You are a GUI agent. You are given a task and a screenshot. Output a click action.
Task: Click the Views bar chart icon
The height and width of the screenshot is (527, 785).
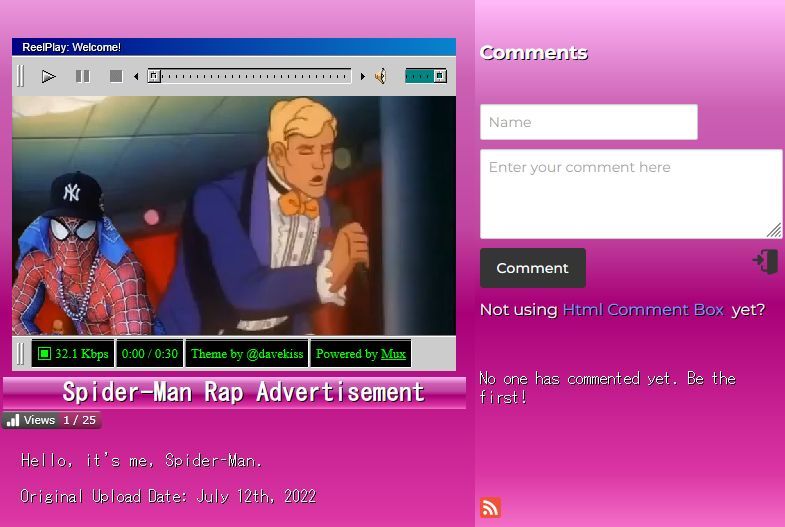(x=13, y=420)
